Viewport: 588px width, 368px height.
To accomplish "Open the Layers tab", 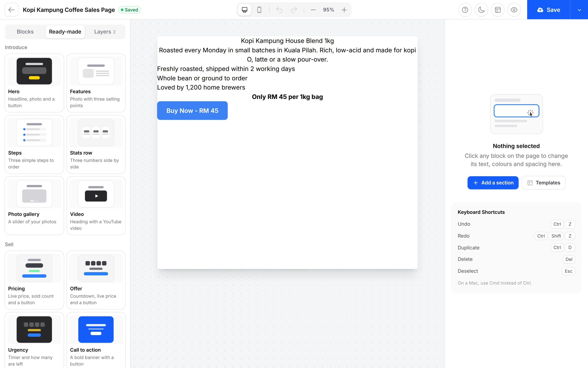I will (105, 32).
